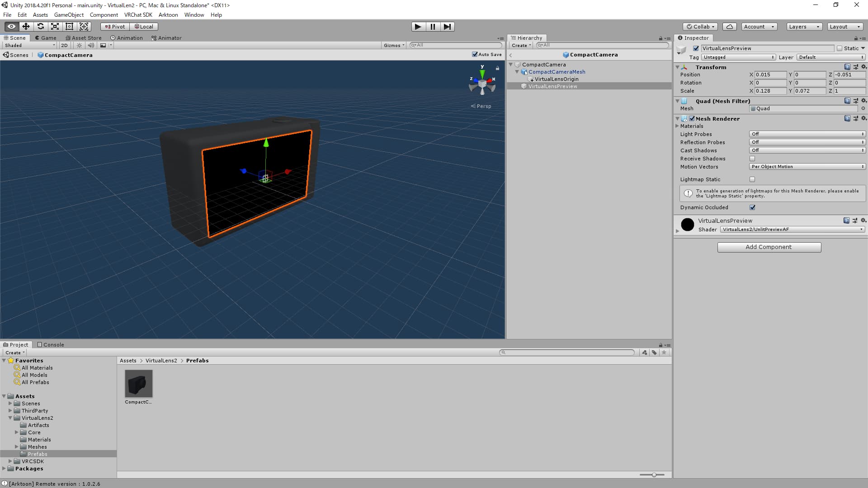
Task: Select the Hand tool
Action: (11, 27)
